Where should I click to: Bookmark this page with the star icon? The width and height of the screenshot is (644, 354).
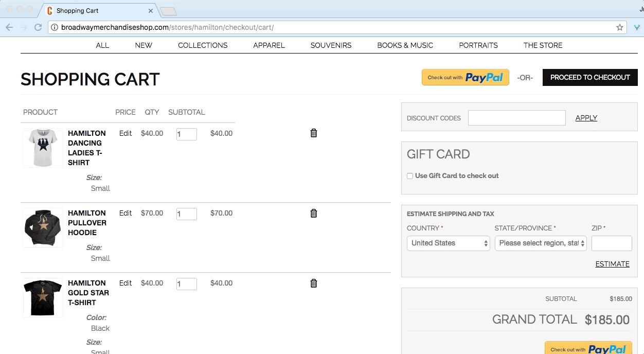click(619, 27)
